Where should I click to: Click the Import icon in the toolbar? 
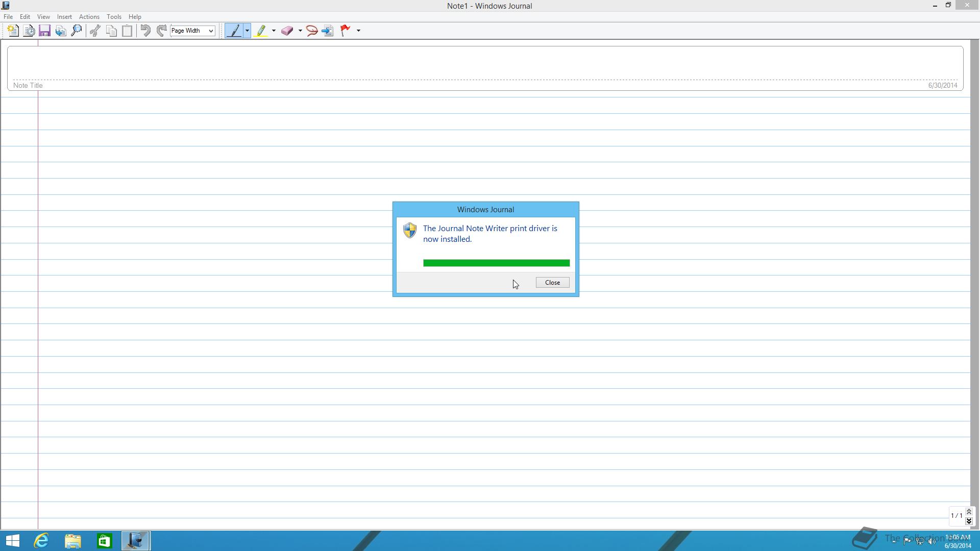(x=61, y=31)
